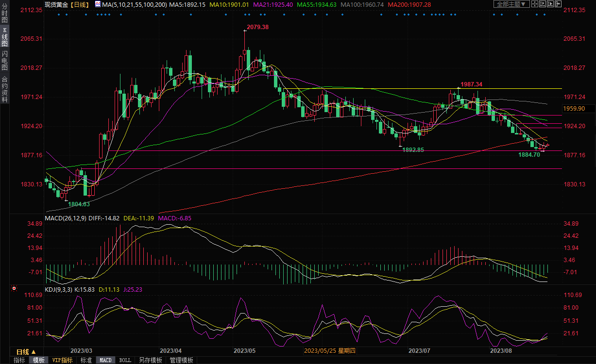The width and height of the screenshot is (596, 364).
Task: Open the 合约资料 sidebar tab
Action: coord(4,89)
